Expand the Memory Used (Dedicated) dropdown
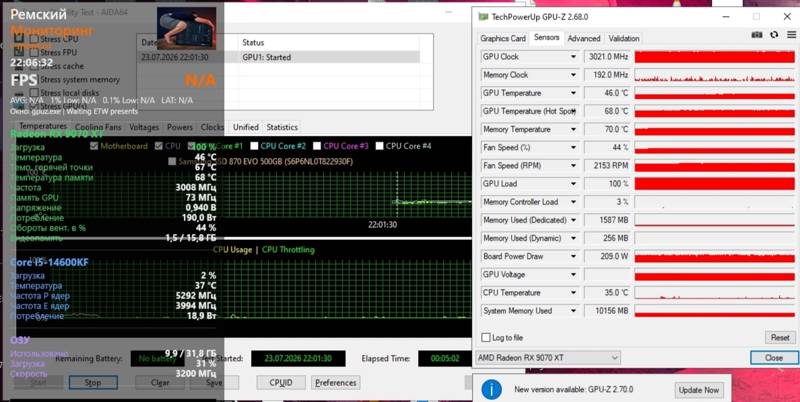The width and height of the screenshot is (800, 402). pyautogui.click(x=573, y=220)
